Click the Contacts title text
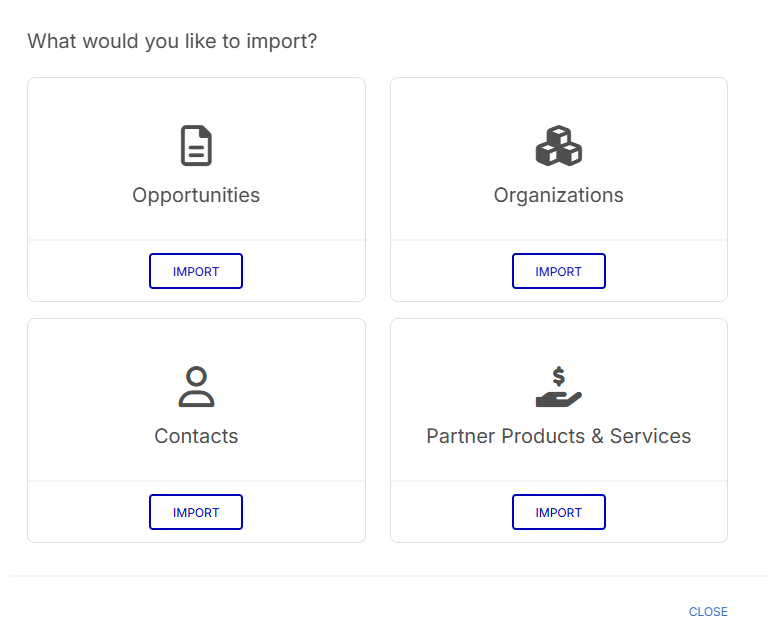This screenshot has width=782, height=623. tap(196, 436)
